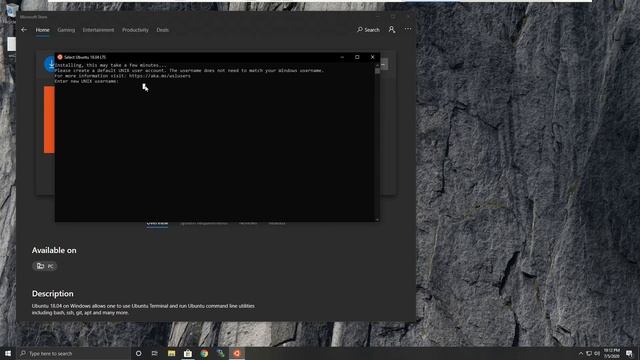Open the Deals tab
The height and width of the screenshot is (360, 640).
tap(162, 30)
